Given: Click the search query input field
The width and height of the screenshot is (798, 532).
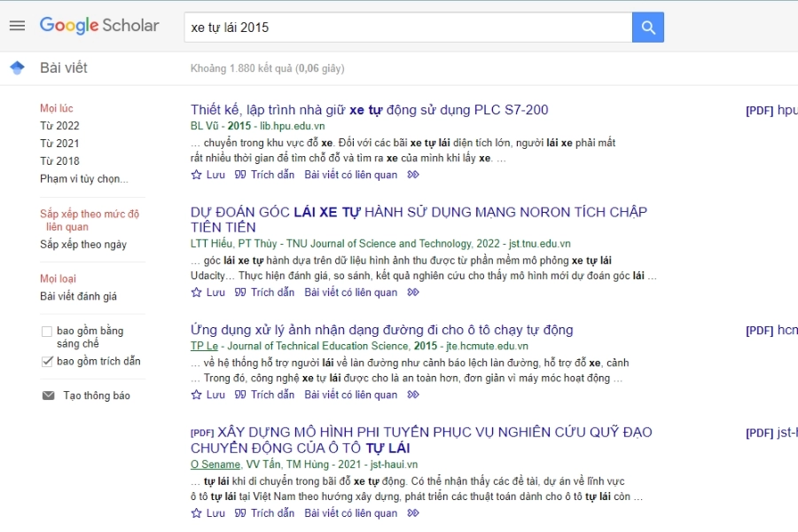Looking at the screenshot, I should [408, 27].
